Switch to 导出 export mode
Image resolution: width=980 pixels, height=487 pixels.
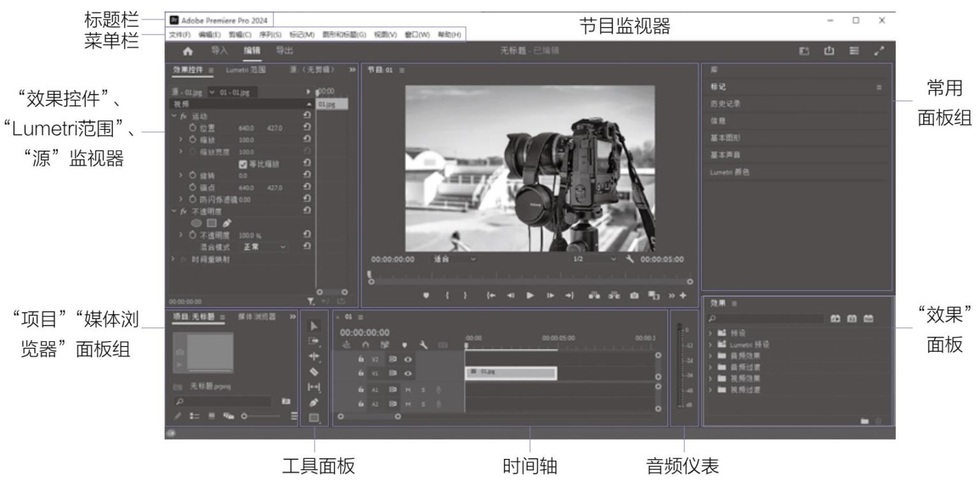285,51
